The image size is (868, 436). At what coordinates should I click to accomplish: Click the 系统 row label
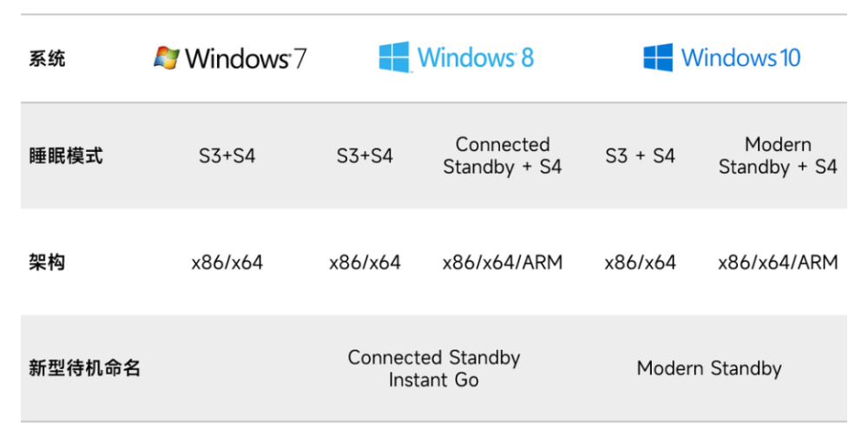tap(47, 60)
